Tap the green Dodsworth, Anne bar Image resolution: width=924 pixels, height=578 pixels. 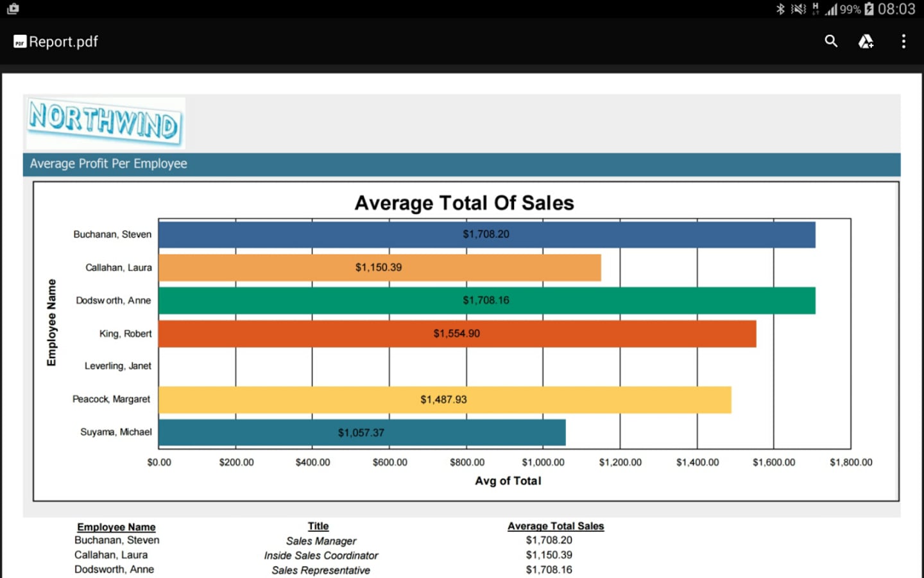(x=487, y=301)
